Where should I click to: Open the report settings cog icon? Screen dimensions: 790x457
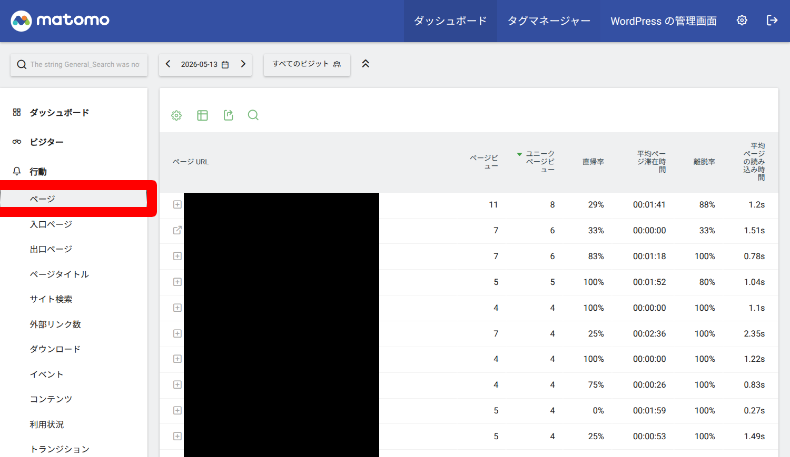click(x=176, y=115)
